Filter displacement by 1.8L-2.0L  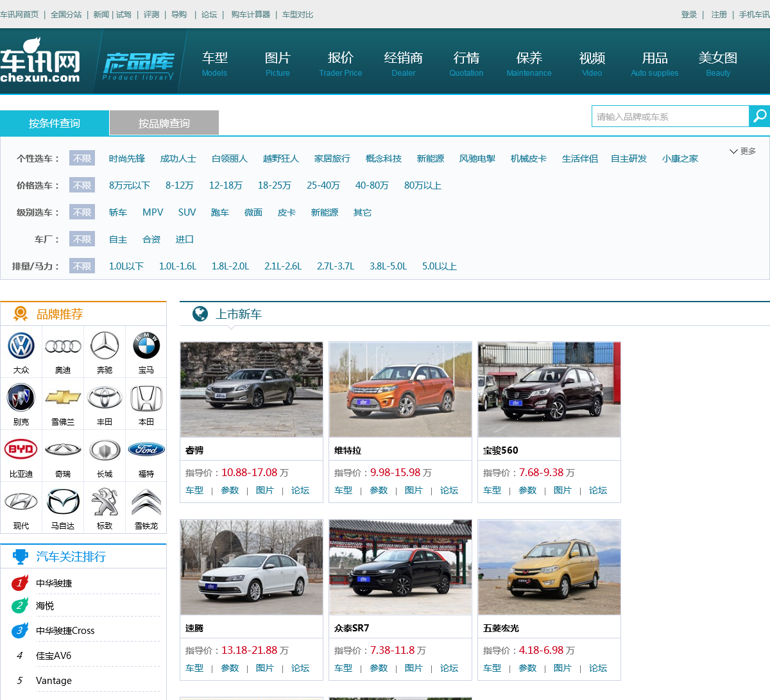230,266
